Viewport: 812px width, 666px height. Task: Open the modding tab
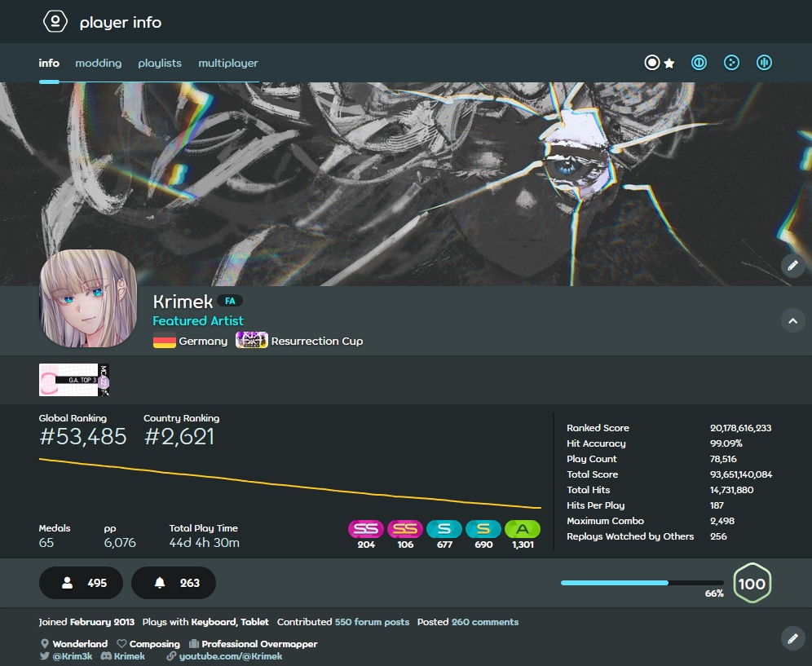(99, 63)
